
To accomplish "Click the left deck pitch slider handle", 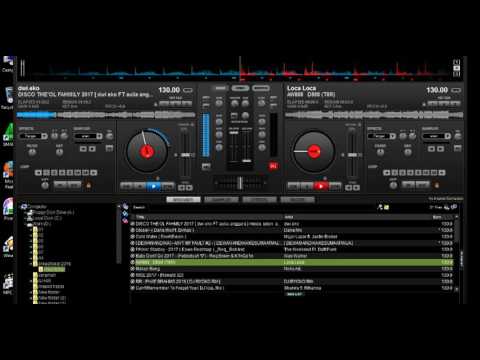I will 185,155.
